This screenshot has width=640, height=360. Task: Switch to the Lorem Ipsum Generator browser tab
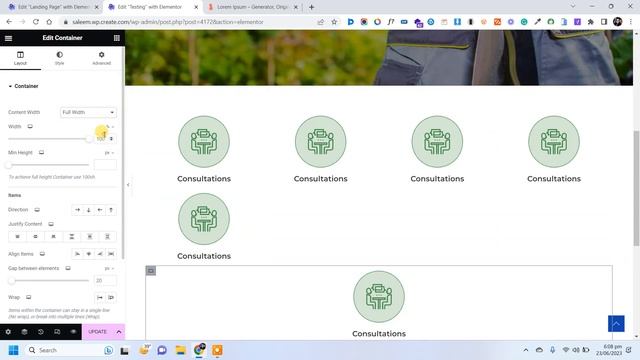pyautogui.click(x=252, y=7)
